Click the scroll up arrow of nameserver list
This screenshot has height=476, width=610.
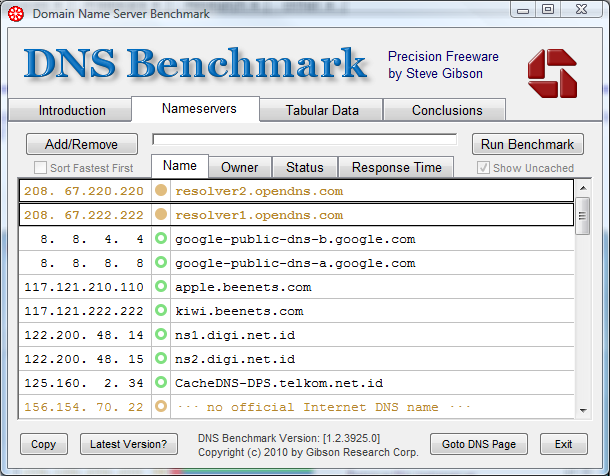(x=583, y=188)
